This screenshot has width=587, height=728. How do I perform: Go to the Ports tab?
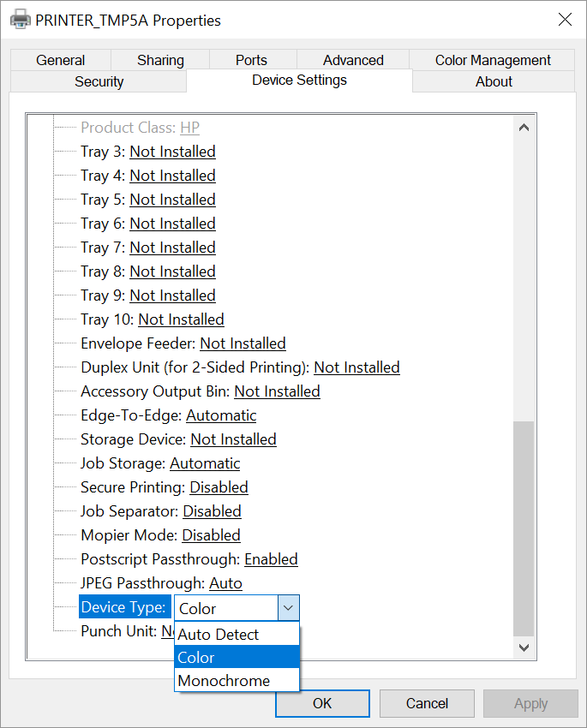(251, 60)
